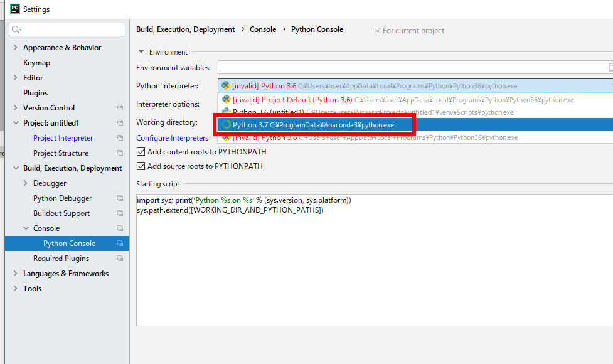Collapse Build, Execution, Deployment section
Viewport: 613px width, 364px height.
[16, 168]
